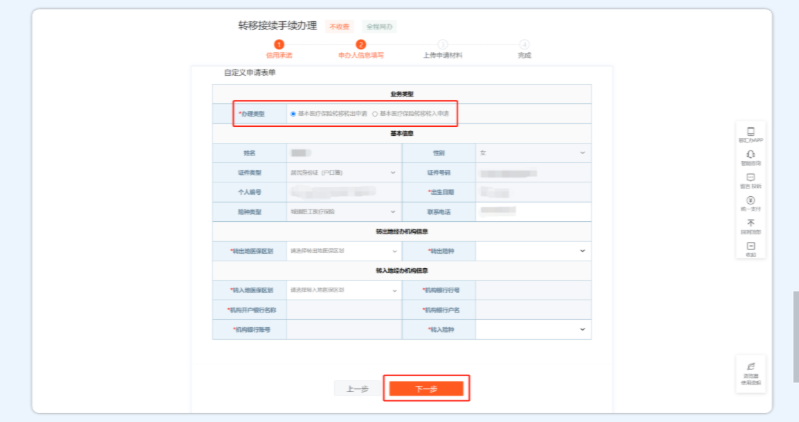Viewport: 799px width, 422px height.
Task: Open the 转出险种 dropdown
Action: click(x=534, y=251)
